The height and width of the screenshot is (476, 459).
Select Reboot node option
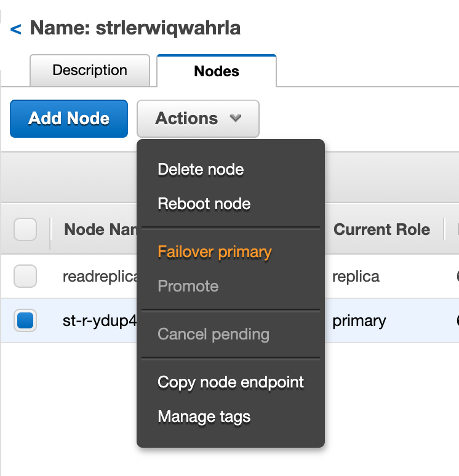[x=204, y=204]
